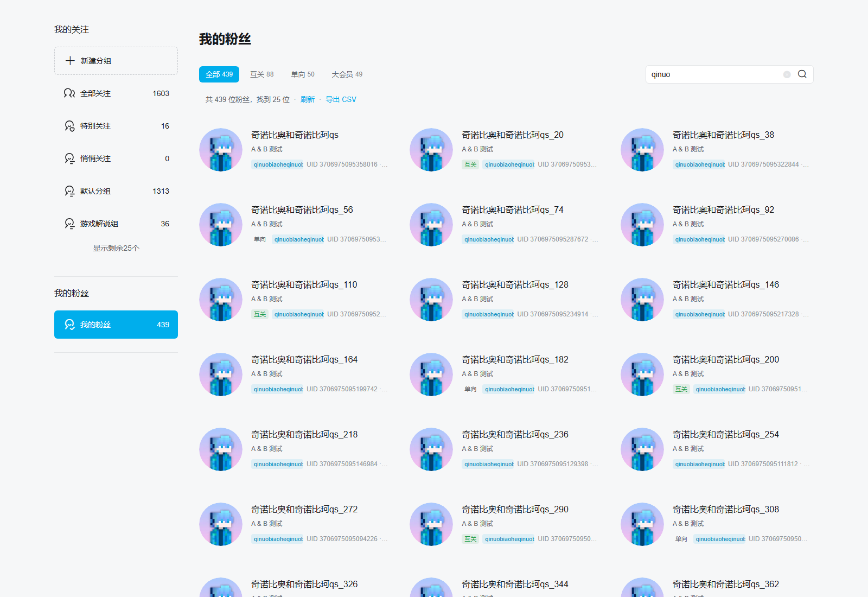Clear the qinuo search text
The width and height of the screenshot is (868, 597).
pyautogui.click(x=787, y=74)
